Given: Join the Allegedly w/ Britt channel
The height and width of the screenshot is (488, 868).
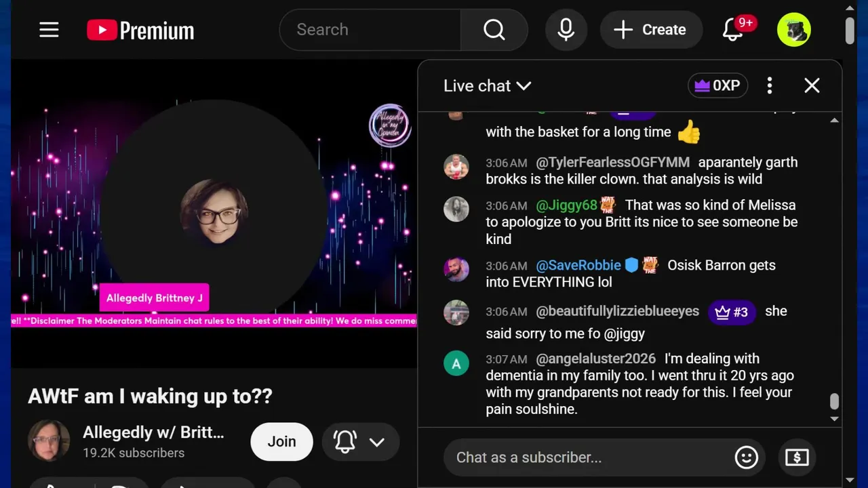Looking at the screenshot, I should point(281,442).
